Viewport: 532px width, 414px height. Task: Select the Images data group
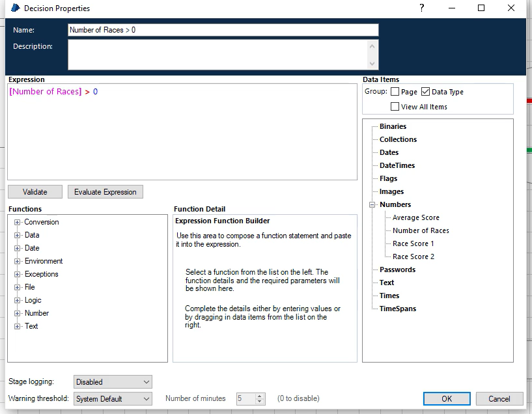(391, 191)
